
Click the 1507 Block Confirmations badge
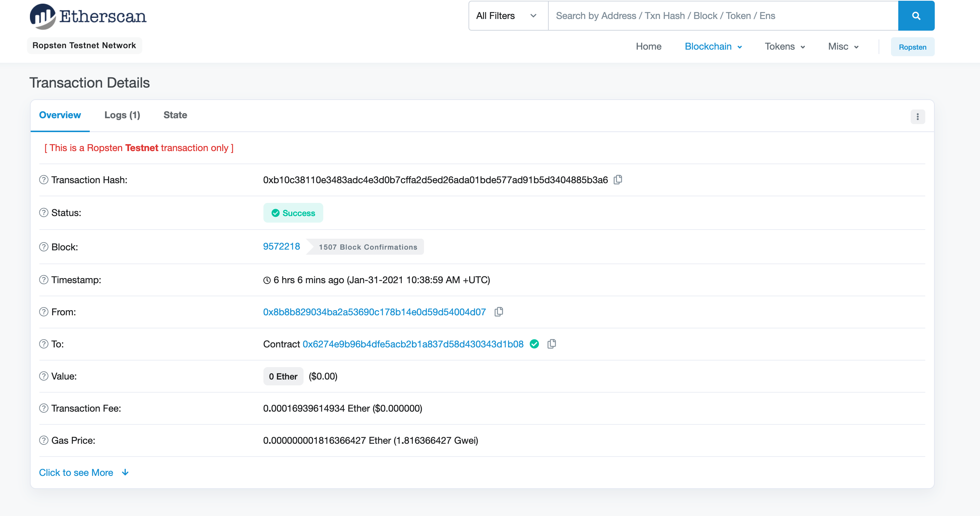[x=365, y=247]
